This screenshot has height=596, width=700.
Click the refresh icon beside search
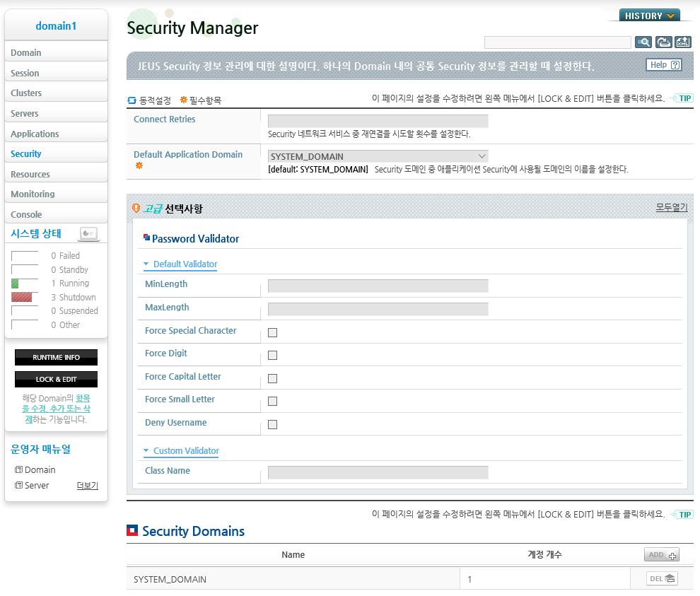click(663, 42)
